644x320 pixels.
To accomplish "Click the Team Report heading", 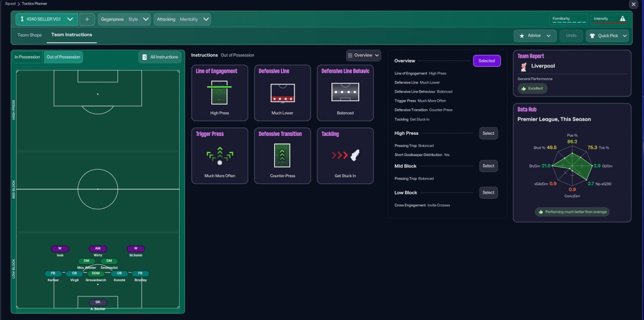I will pos(531,56).
